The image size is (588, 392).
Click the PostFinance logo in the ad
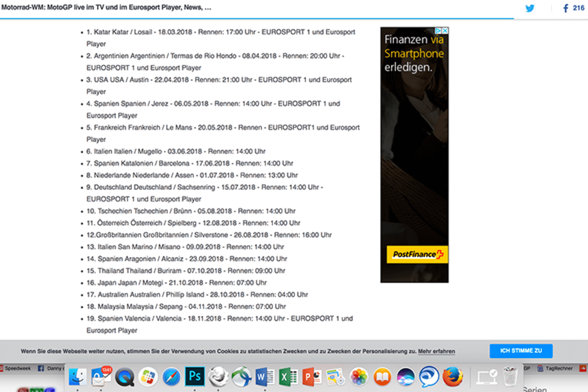click(x=416, y=254)
